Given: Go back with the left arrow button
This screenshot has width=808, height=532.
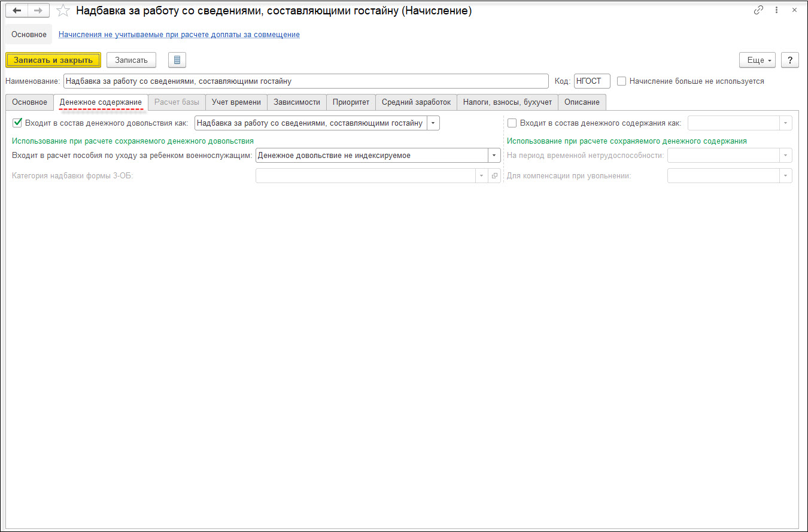Looking at the screenshot, I should click(x=17, y=11).
